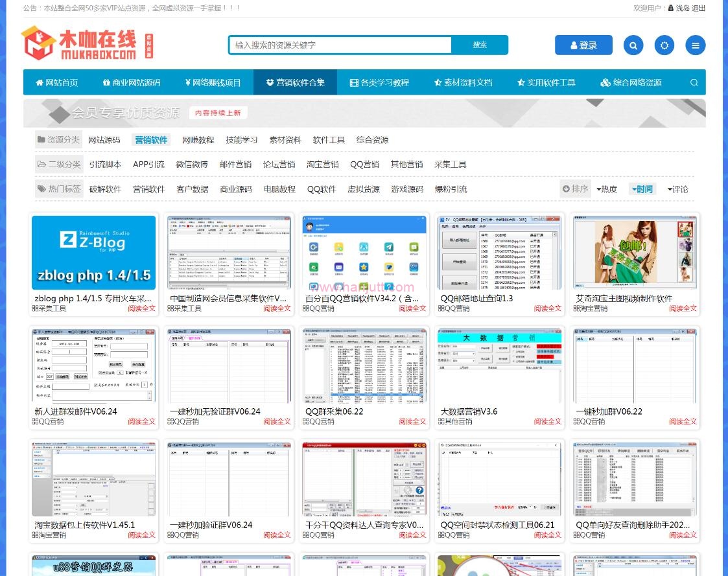
Task: Open the 各类学习教程 nav item
Action: [379, 83]
